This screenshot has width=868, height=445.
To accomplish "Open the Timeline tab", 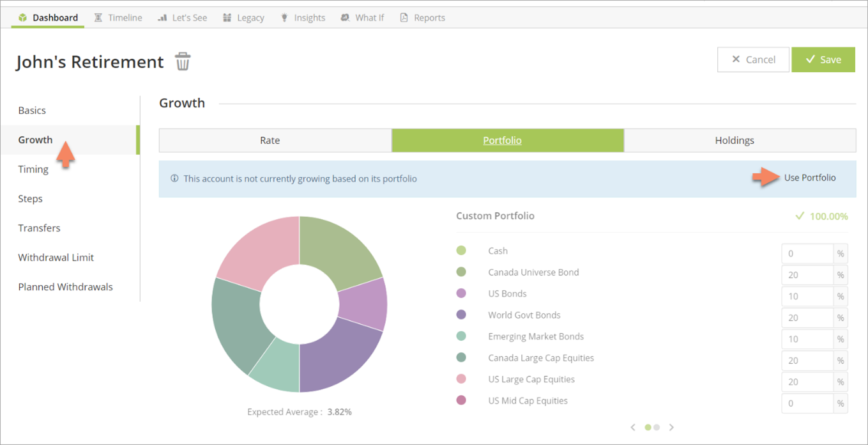I will point(118,18).
